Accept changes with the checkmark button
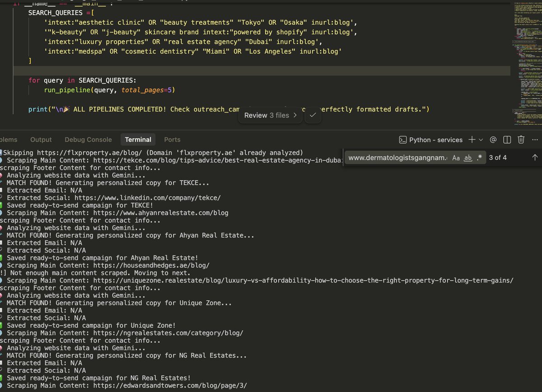 pyautogui.click(x=313, y=115)
